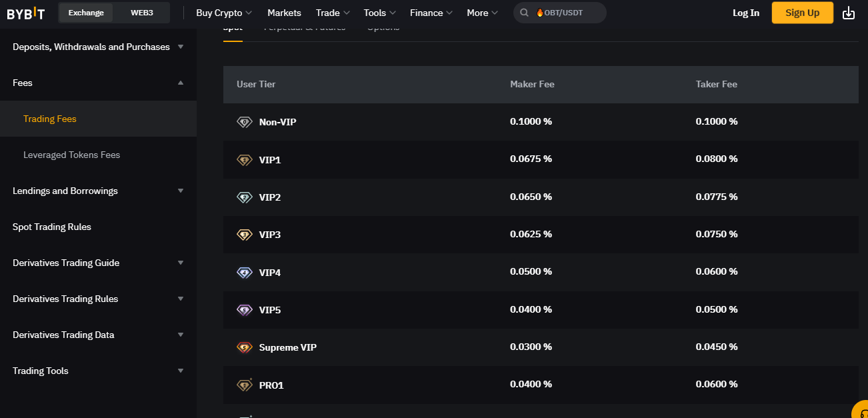This screenshot has width=868, height=418.
Task: Click Supreme VIP taker fee 0.0450 %
Action: click(717, 347)
